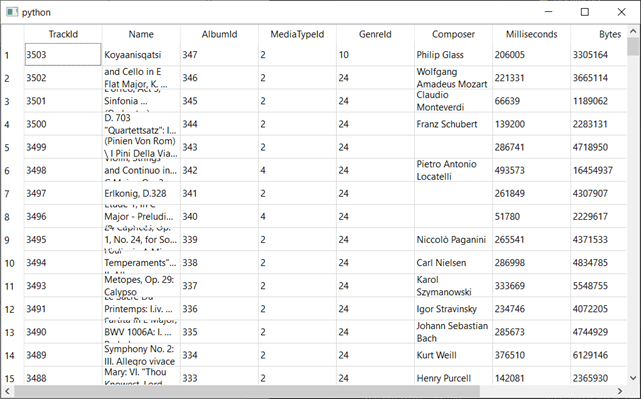Select the Carl Nielsen composer cell
This screenshot has width=641, height=399.
pyautogui.click(x=453, y=263)
